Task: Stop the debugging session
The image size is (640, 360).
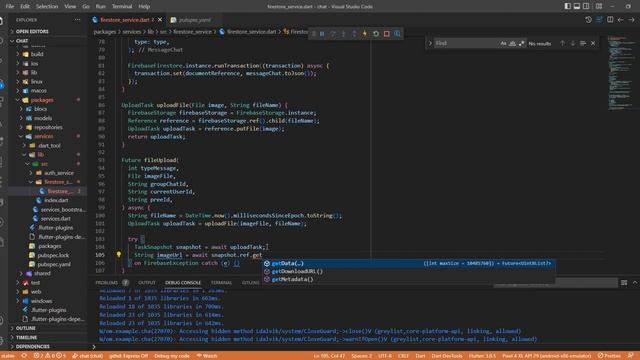Action: coord(387,34)
